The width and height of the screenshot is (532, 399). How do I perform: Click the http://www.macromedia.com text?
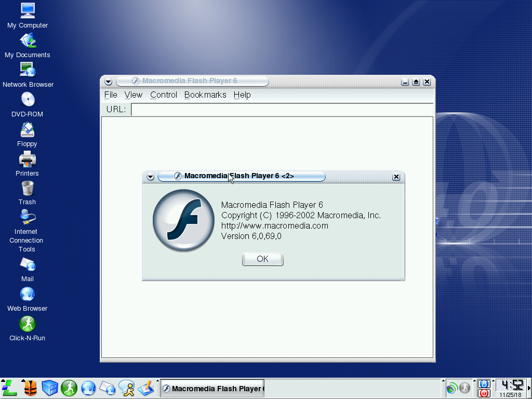(274, 226)
